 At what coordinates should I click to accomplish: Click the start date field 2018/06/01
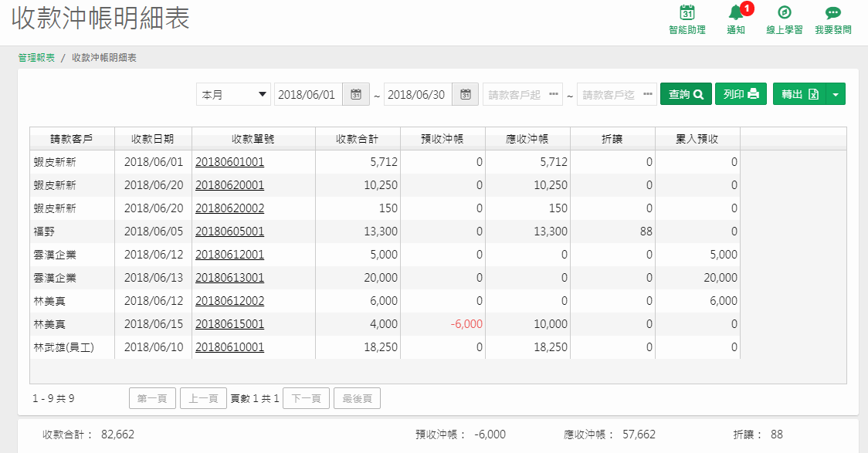point(308,95)
